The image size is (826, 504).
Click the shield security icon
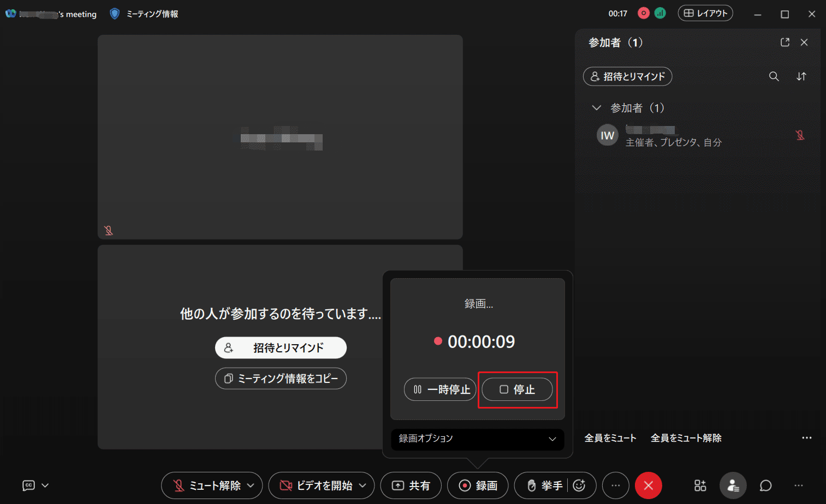coord(115,14)
